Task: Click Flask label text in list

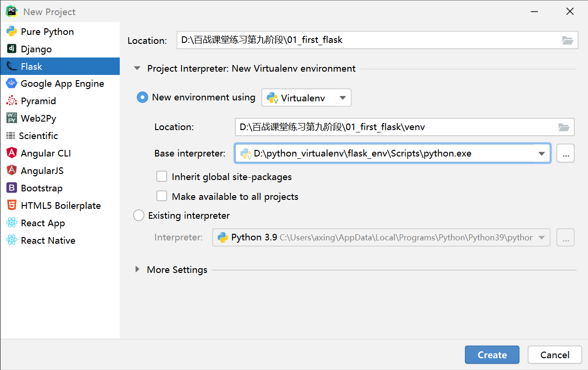Action: [x=32, y=66]
